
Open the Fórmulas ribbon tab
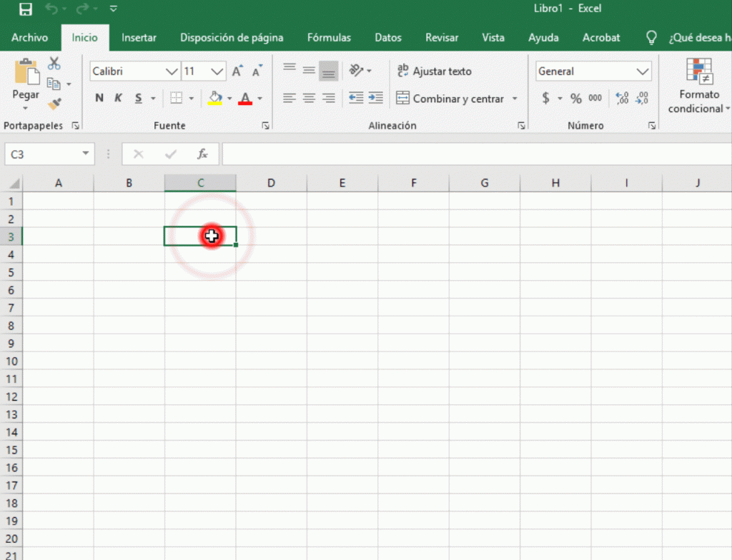point(329,38)
